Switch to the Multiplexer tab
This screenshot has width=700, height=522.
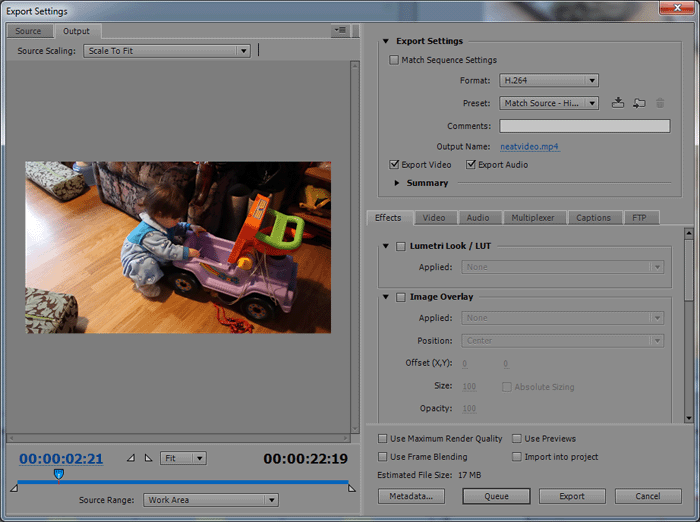tap(533, 217)
